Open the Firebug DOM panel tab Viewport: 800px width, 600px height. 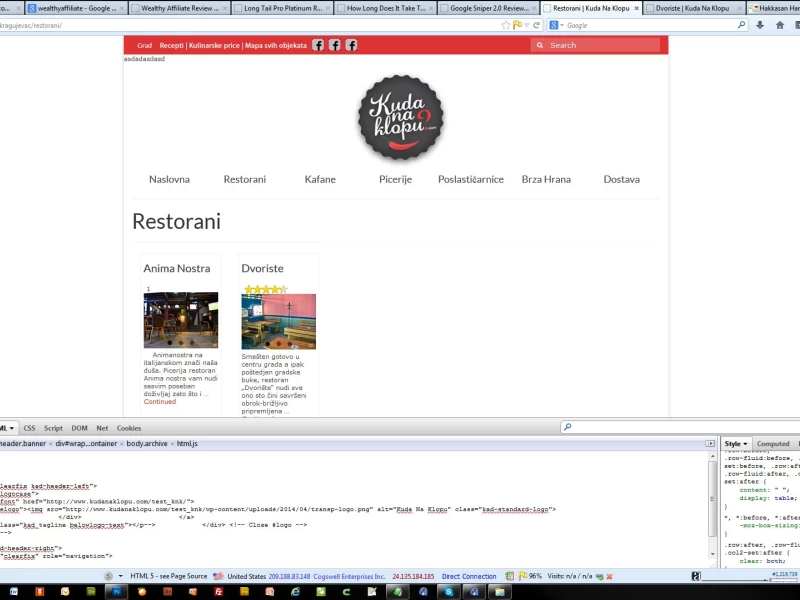click(x=79, y=428)
